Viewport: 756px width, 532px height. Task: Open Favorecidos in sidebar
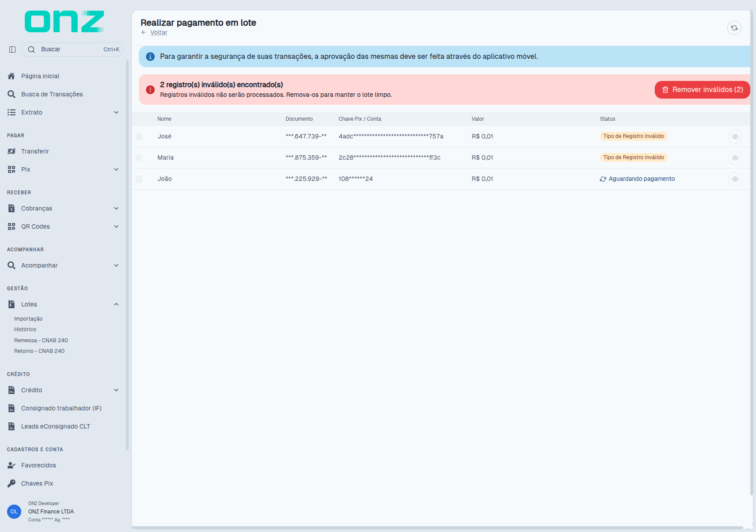pos(63,465)
